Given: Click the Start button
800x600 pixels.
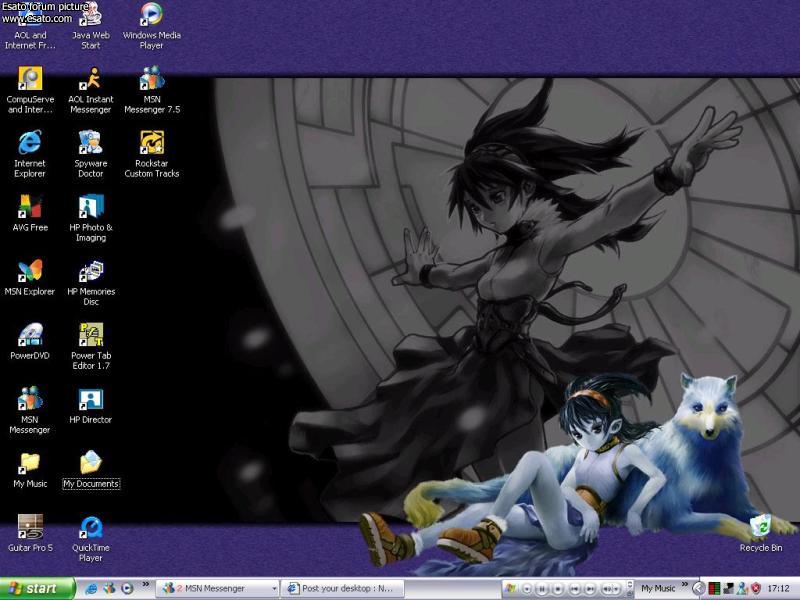Looking at the screenshot, I should pyautogui.click(x=37, y=588).
